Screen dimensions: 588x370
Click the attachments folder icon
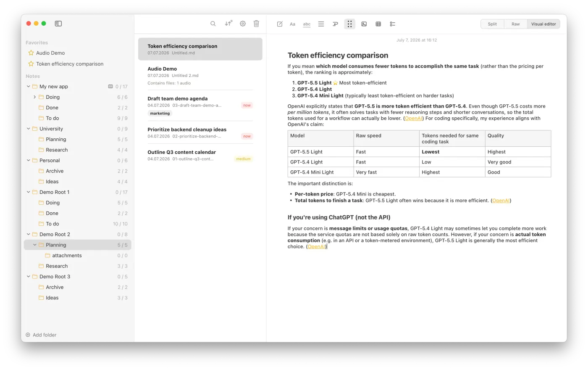click(x=47, y=256)
